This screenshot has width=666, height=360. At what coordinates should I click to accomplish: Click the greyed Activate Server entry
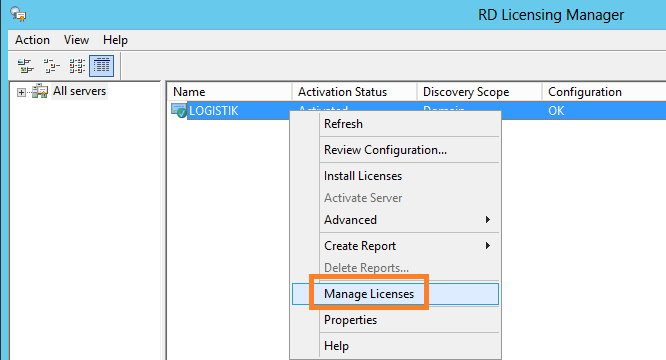click(x=395, y=198)
